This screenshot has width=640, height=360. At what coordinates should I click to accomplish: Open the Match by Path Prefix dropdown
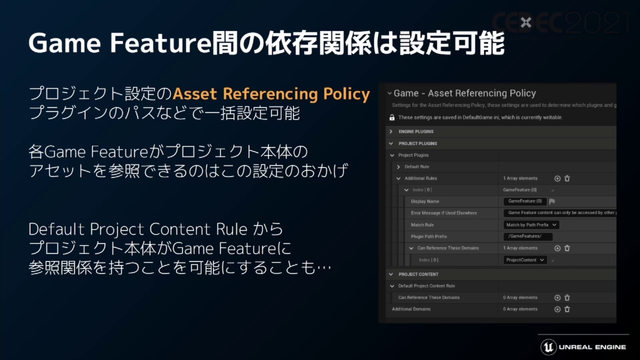coord(531,225)
